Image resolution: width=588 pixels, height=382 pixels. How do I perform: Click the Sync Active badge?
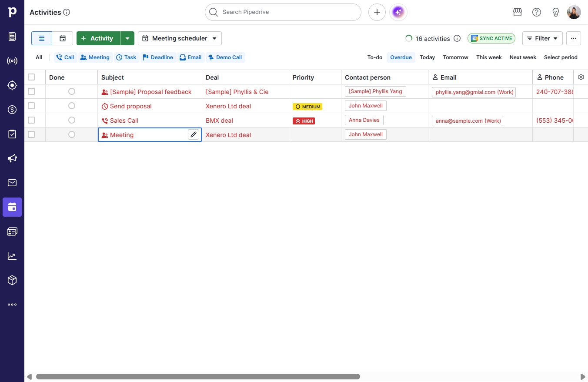491,38
